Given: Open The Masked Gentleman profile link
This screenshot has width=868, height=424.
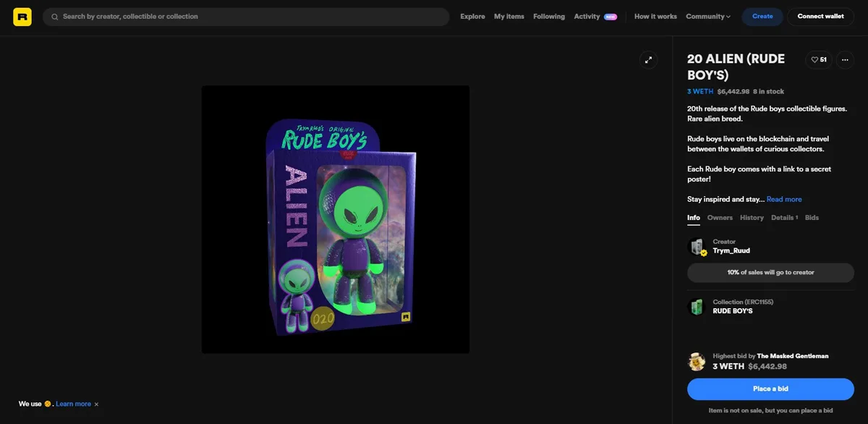Looking at the screenshot, I should click(x=793, y=356).
